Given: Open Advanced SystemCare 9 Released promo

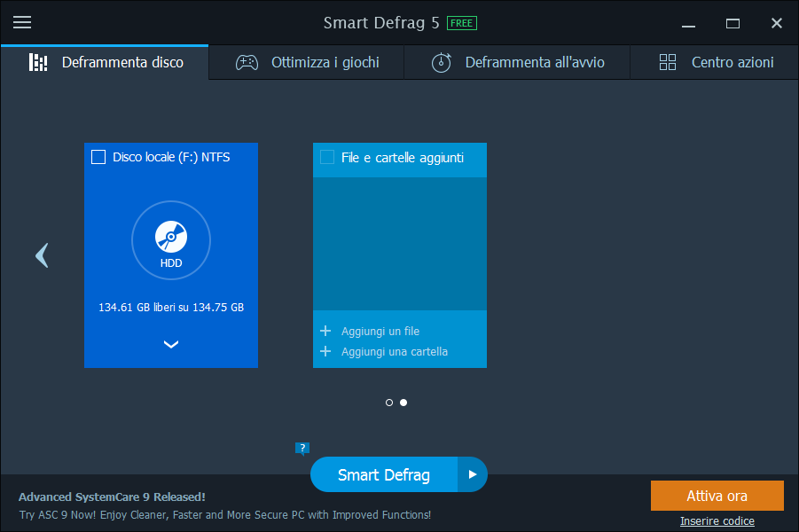Looking at the screenshot, I should point(112,497).
